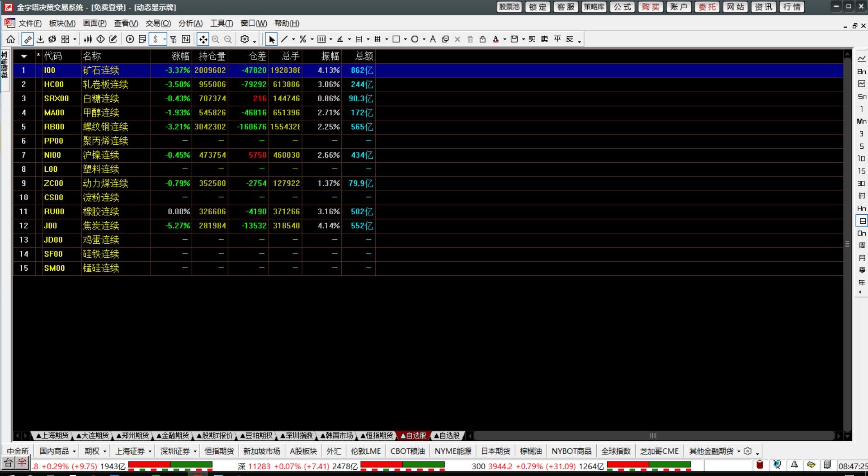Click the horizontal scrollbar thumb
This screenshot has width=868, height=476.
pos(653,436)
